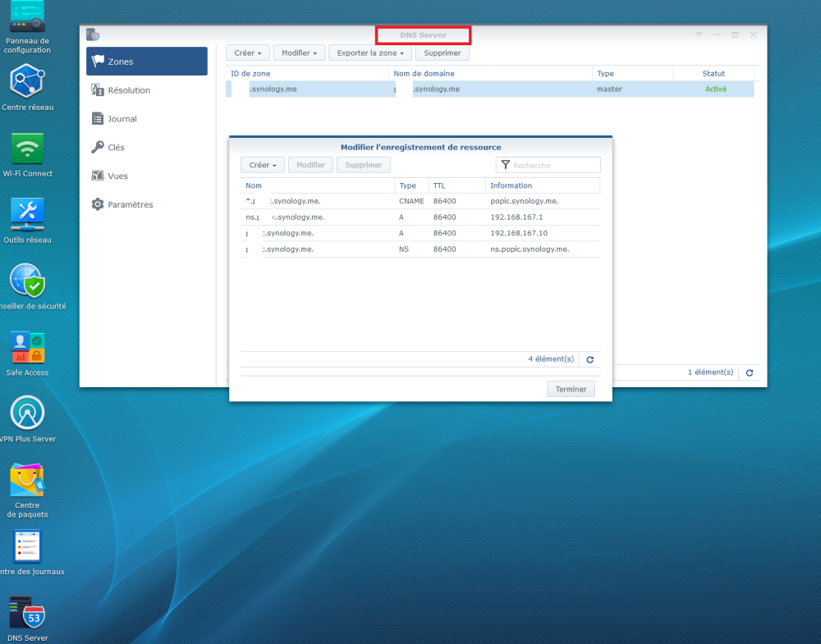Click Supprimer button in zones toolbar

pyautogui.click(x=443, y=53)
